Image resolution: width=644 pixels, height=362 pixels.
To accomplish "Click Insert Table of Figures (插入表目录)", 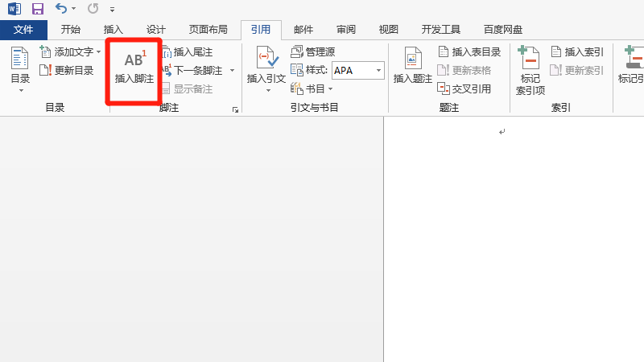I will tap(469, 51).
